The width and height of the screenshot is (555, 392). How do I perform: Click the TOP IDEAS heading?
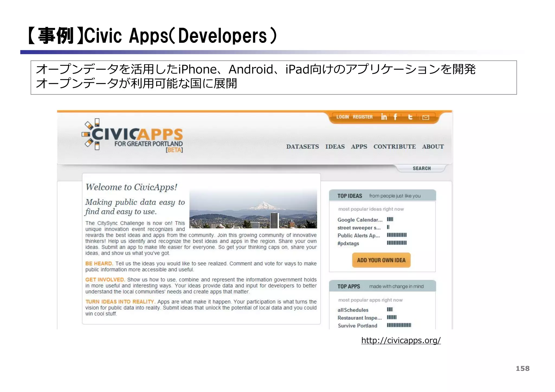350,196
